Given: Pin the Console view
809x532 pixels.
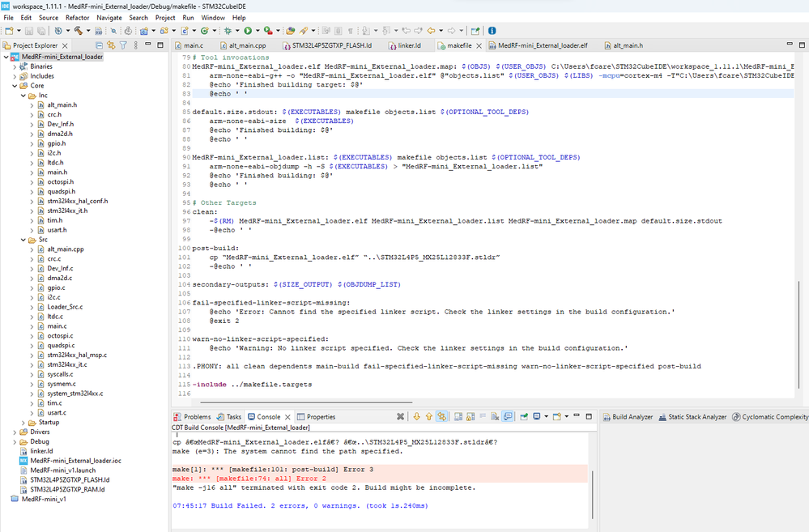Looking at the screenshot, I should (x=524, y=416).
